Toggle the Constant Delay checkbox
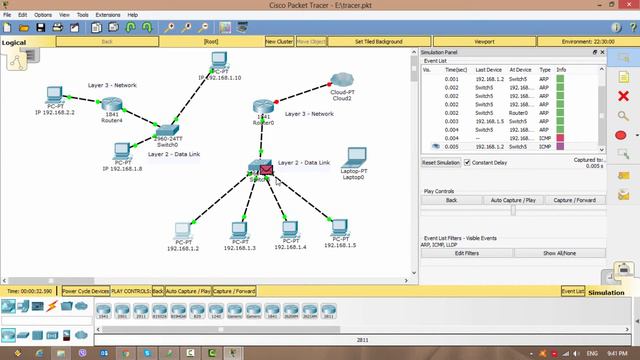The image size is (640, 360). [467, 162]
